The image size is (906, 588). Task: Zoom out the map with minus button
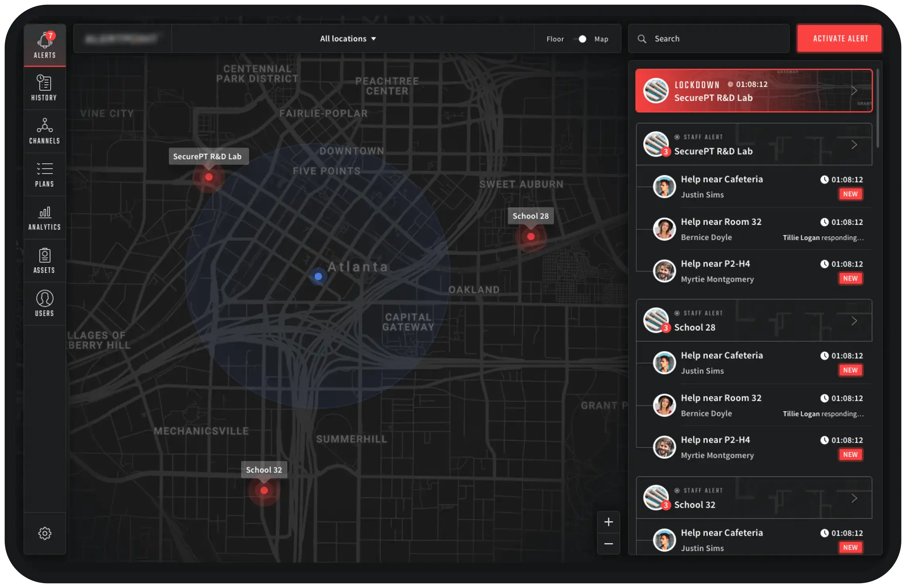[x=608, y=544]
